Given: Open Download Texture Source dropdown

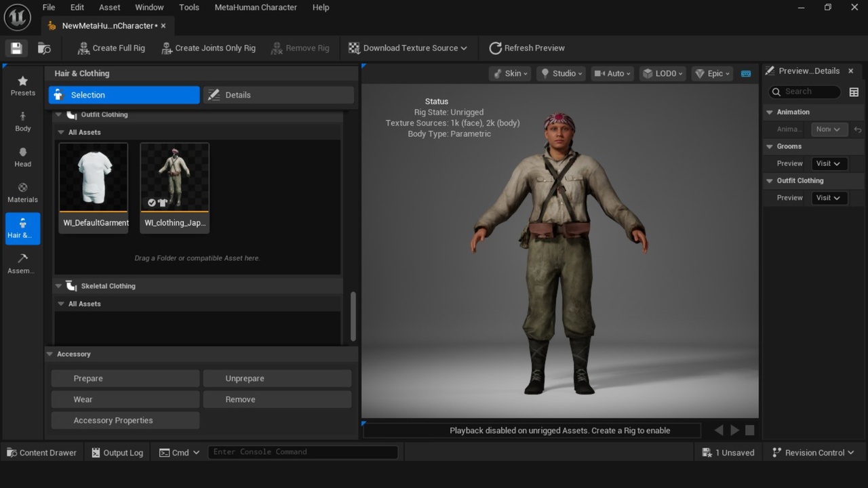Looking at the screenshot, I should coord(408,48).
